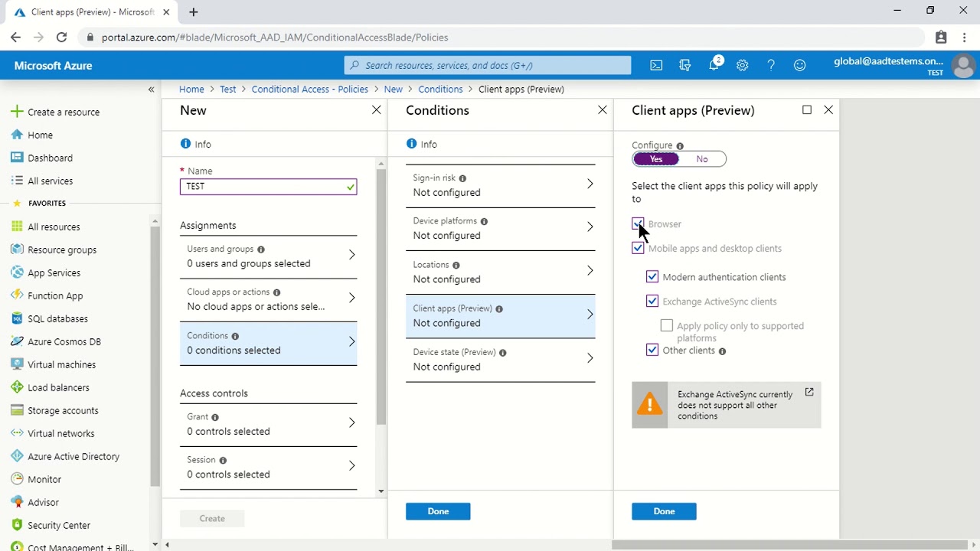The image size is (980, 551).
Task: Open Conditions row in New blade
Action: pos(268,343)
